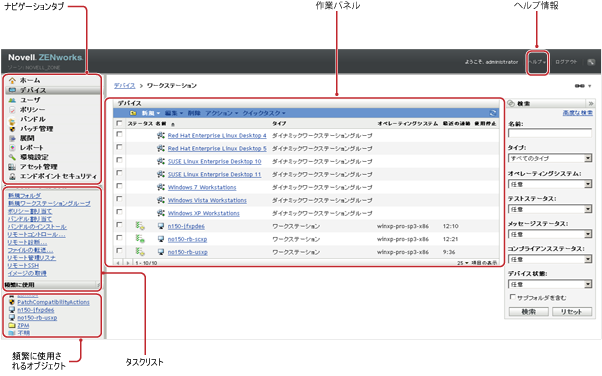Open the タイプ dropdown showing すべてのタイプ
This screenshot has width=602, height=376.
coord(550,158)
